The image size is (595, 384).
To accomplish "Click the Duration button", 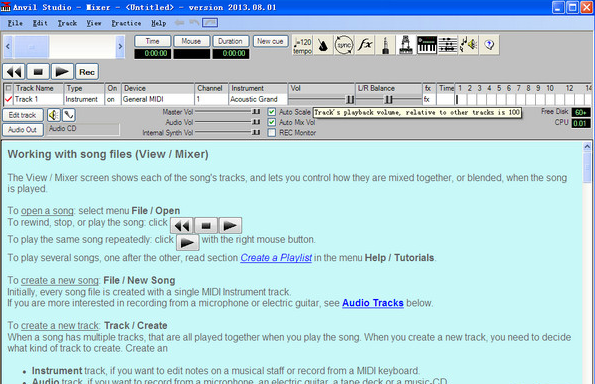I will coord(230,41).
